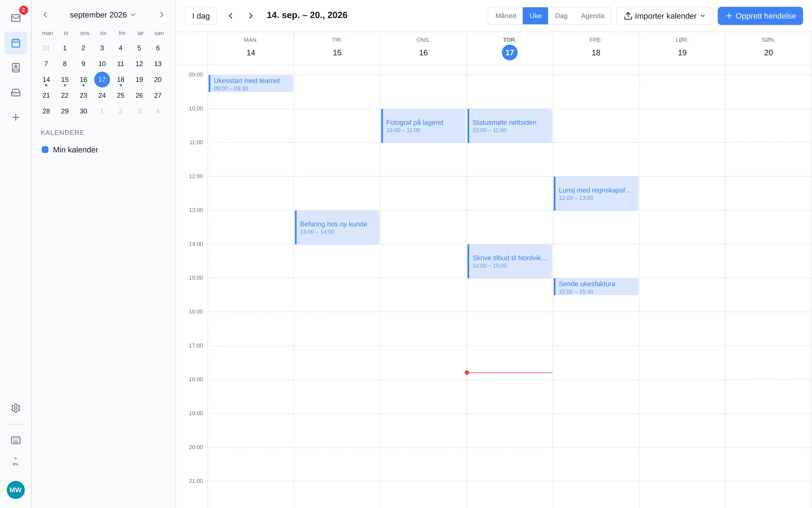Click the MAN. 14 day header
Image resolution: width=812 pixels, height=508 pixels.
tap(251, 48)
